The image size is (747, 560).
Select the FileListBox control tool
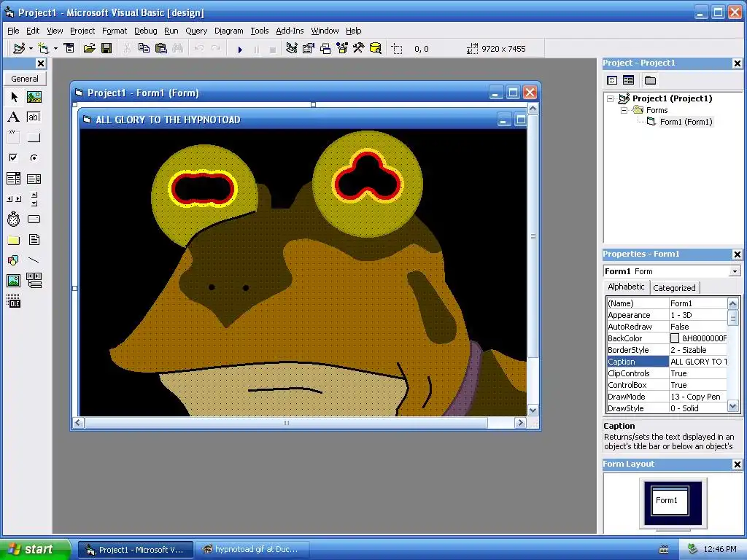(x=34, y=239)
